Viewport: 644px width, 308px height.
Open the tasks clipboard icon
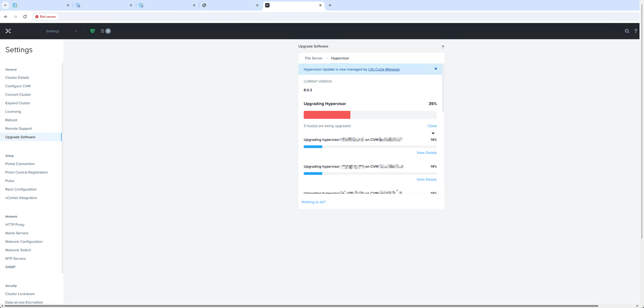coord(102,31)
